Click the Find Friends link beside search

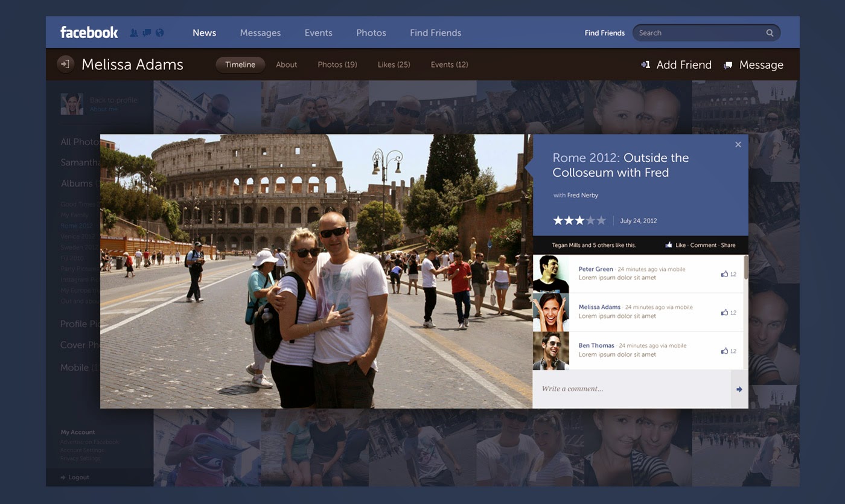[605, 33]
